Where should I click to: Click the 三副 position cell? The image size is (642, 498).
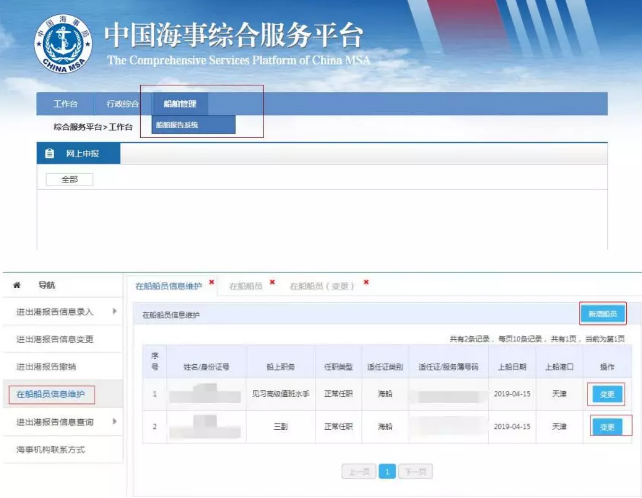tap(281, 427)
